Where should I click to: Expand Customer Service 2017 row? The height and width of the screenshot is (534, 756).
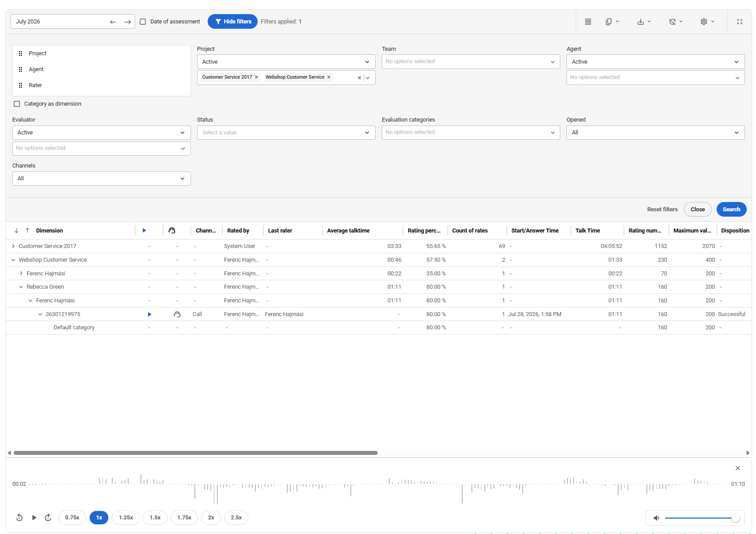(x=13, y=246)
